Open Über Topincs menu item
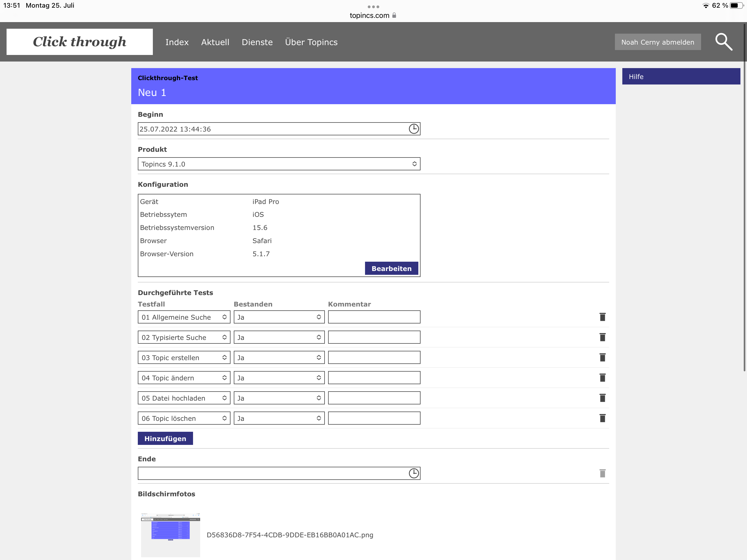This screenshot has height=560, width=747. click(311, 42)
